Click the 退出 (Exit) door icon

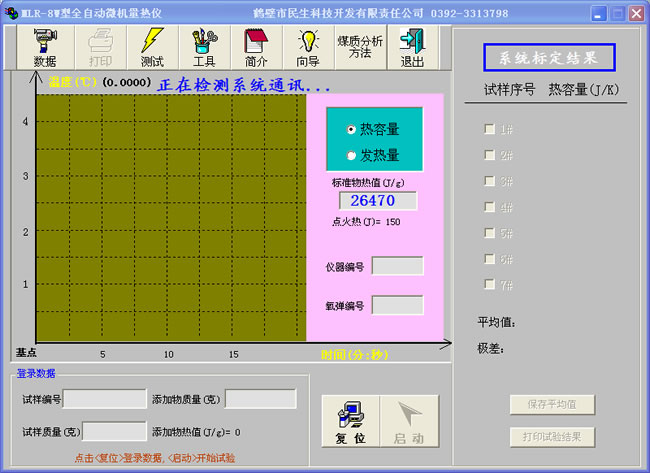click(412, 47)
